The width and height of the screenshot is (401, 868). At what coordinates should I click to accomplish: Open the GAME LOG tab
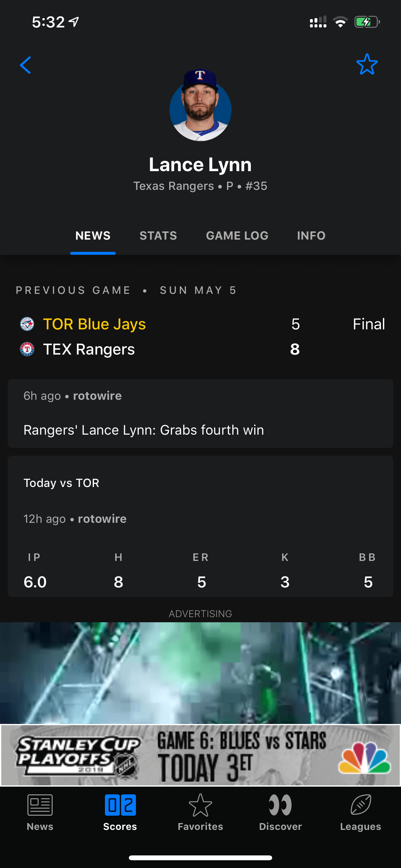[x=237, y=235]
